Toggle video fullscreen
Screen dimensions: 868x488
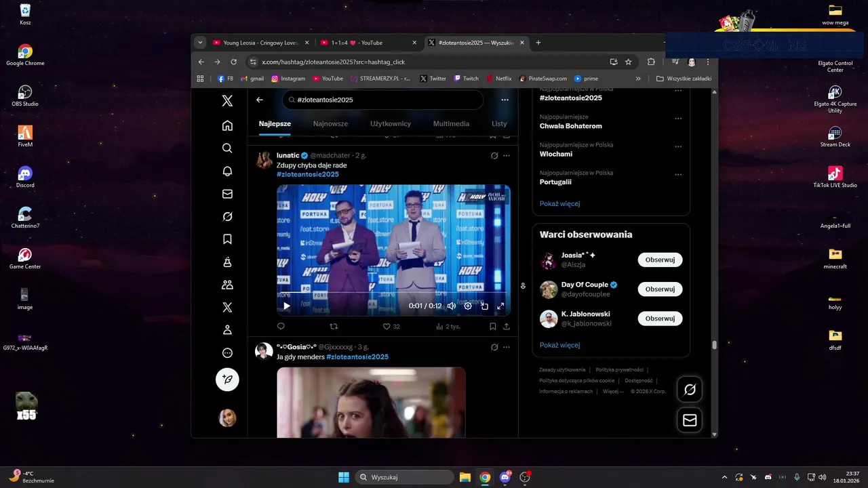pyautogui.click(x=500, y=306)
